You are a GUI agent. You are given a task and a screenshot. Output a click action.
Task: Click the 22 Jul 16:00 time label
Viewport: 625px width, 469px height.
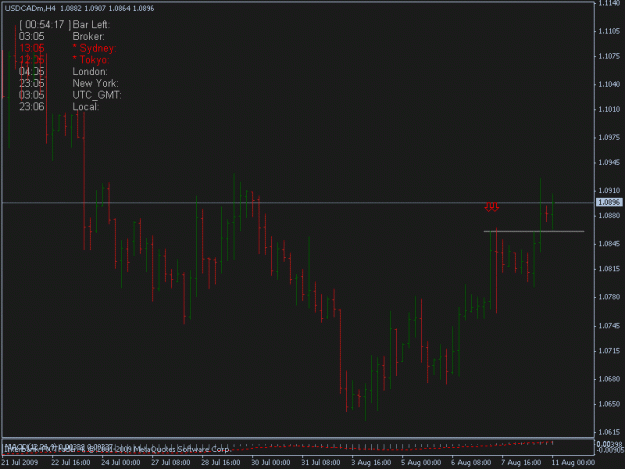point(71,463)
